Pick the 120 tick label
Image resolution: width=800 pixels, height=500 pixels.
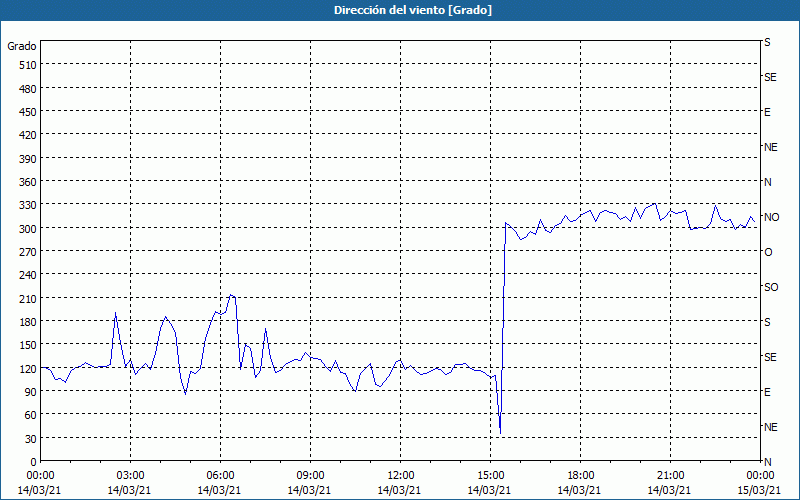click(x=28, y=369)
